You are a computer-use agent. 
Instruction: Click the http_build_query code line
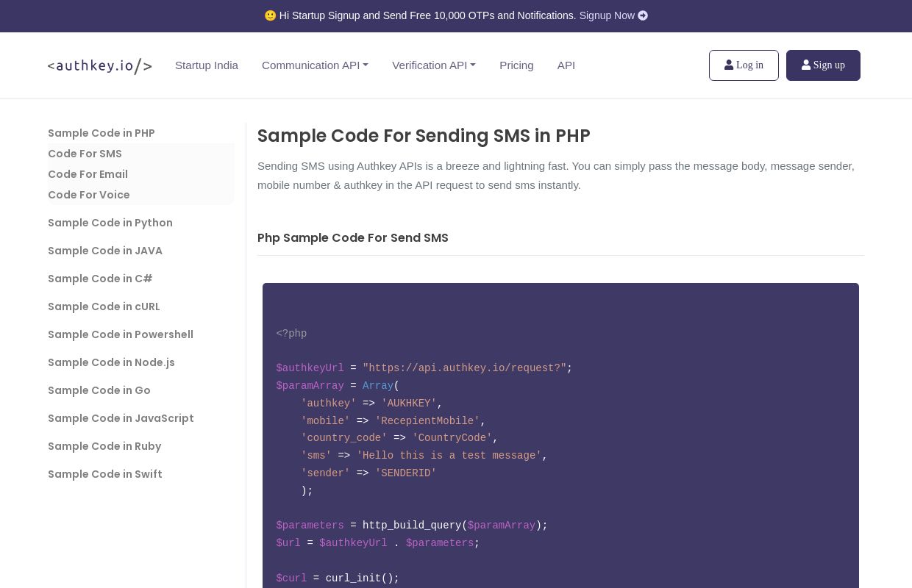[x=412, y=526]
